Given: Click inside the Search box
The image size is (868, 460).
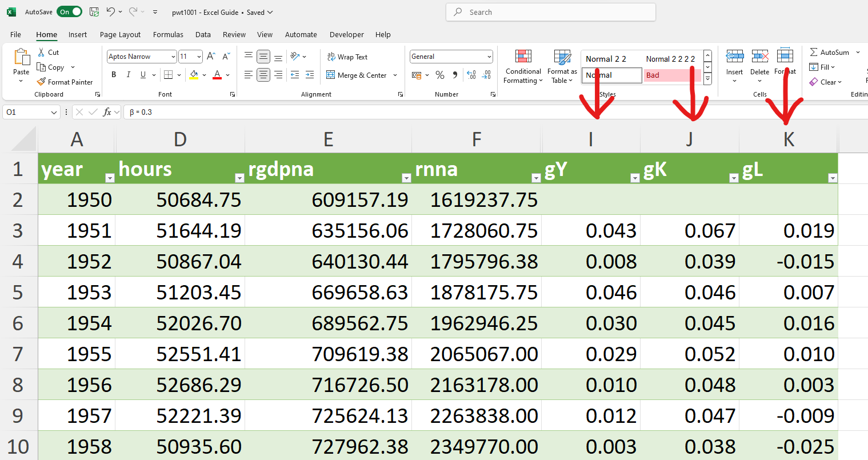Looking at the screenshot, I should point(550,12).
